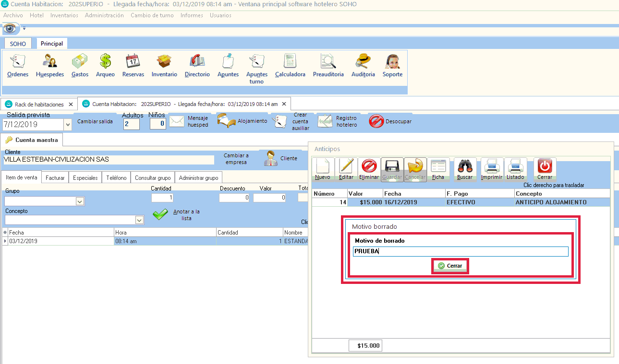
Task: Click the Eliminar icon in Anticipos
Action: (x=369, y=167)
